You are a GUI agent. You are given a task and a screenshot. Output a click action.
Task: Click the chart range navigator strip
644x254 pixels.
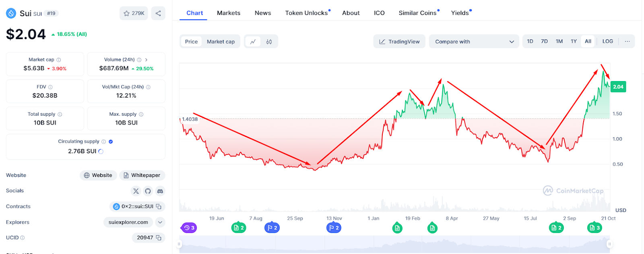coord(394,244)
